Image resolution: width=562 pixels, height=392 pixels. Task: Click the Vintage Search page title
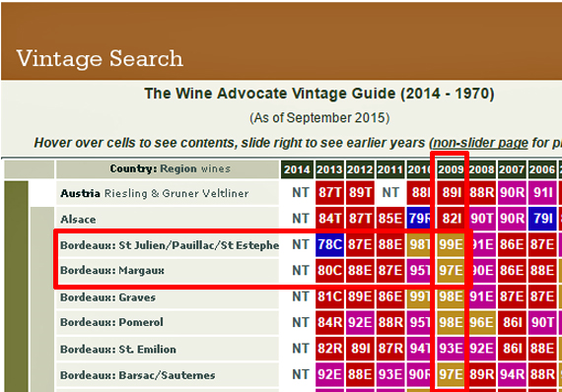coord(100,59)
